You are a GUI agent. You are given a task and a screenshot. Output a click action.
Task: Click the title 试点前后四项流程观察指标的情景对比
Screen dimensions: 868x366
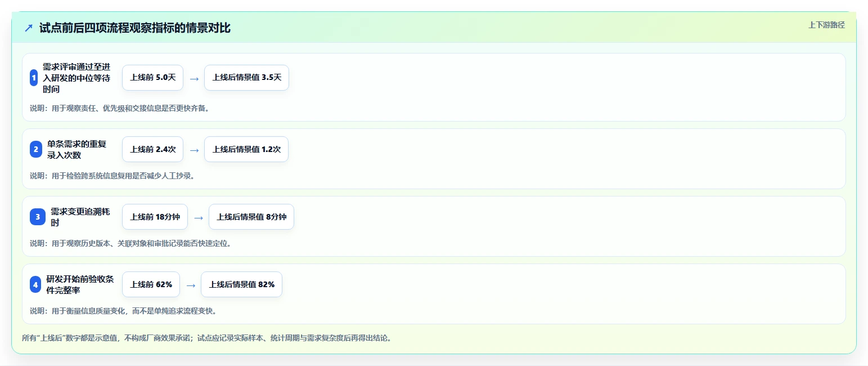click(135, 28)
